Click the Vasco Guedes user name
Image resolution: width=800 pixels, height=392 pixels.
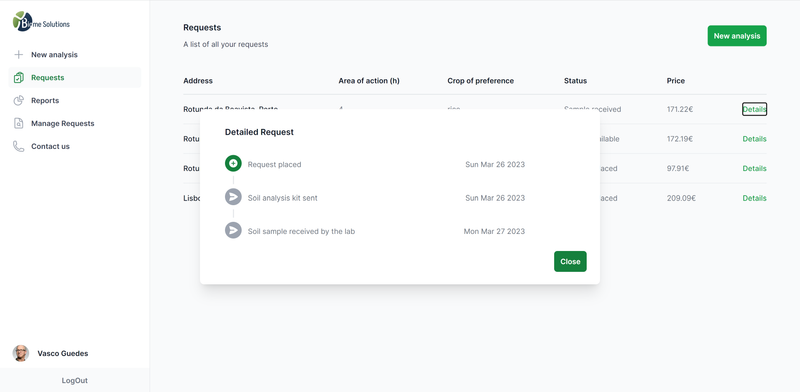point(63,353)
